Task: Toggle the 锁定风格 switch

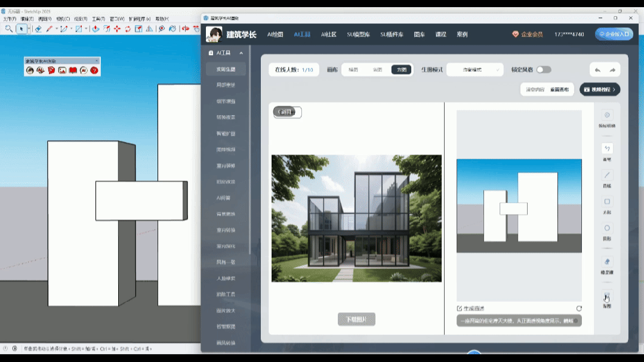Action: pyautogui.click(x=544, y=70)
